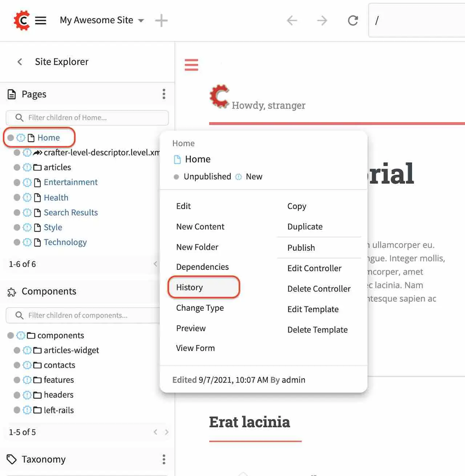Screen dimensions: 465x476
Task: Open the Search Results page
Action: coord(71,212)
